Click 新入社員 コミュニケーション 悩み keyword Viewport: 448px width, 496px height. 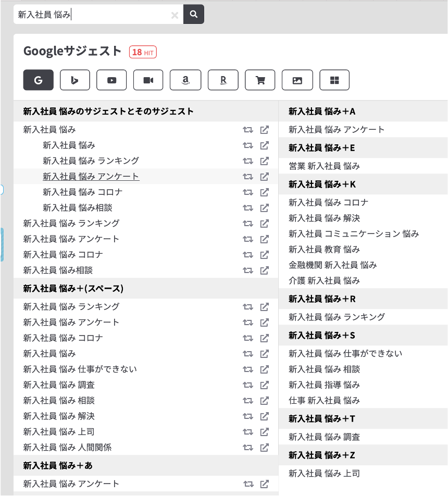coord(354,234)
